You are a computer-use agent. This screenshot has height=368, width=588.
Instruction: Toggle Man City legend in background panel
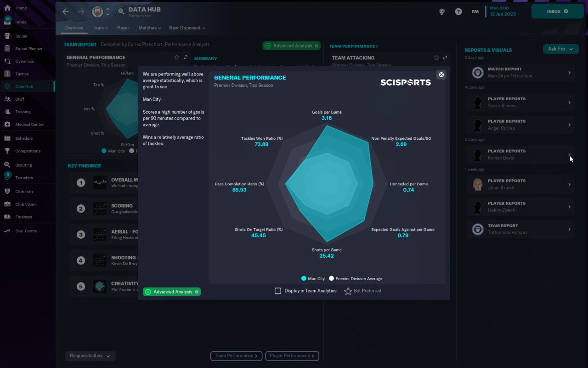113,151
